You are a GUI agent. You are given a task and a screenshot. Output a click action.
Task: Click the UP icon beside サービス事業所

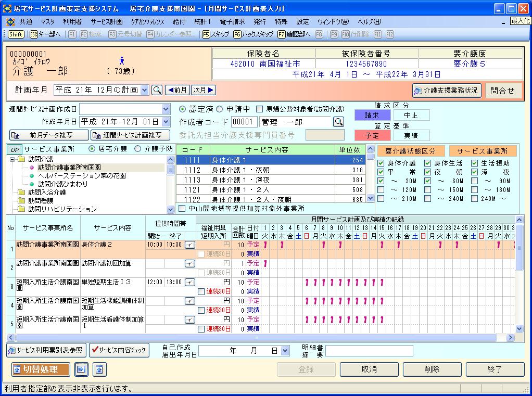15,149
